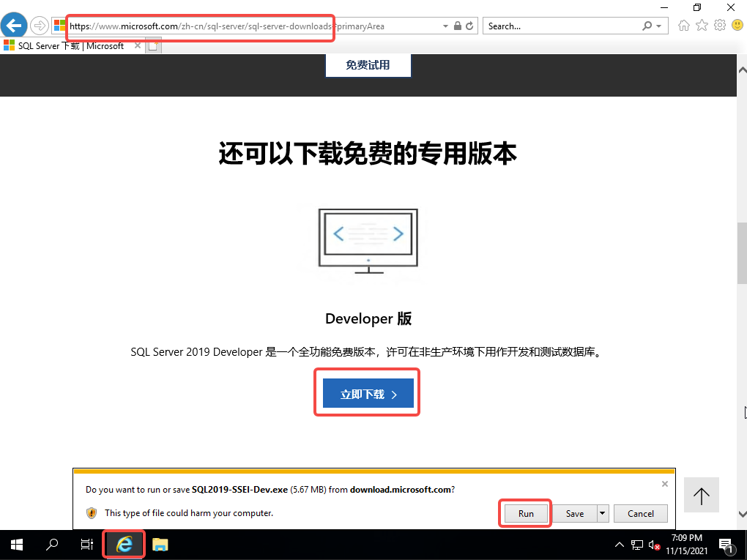Click the vertical scrollbar thumb
Screen dimensions: 747x560
742,253
